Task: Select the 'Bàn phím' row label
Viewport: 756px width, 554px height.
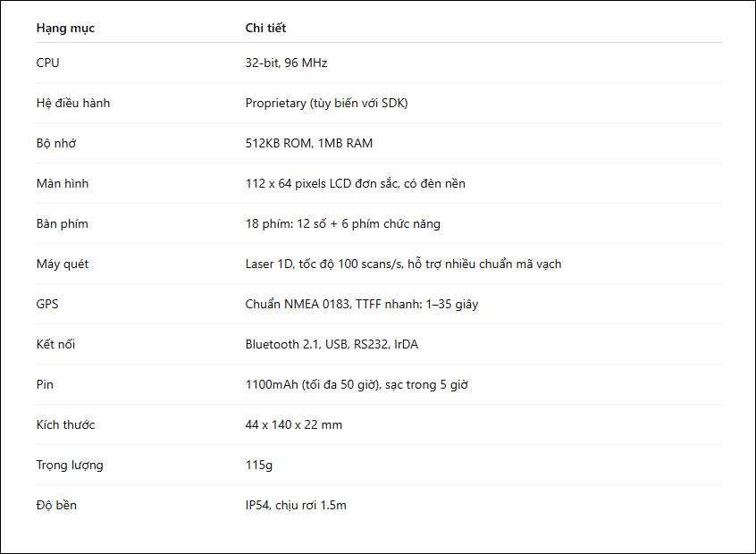Action: pos(63,223)
